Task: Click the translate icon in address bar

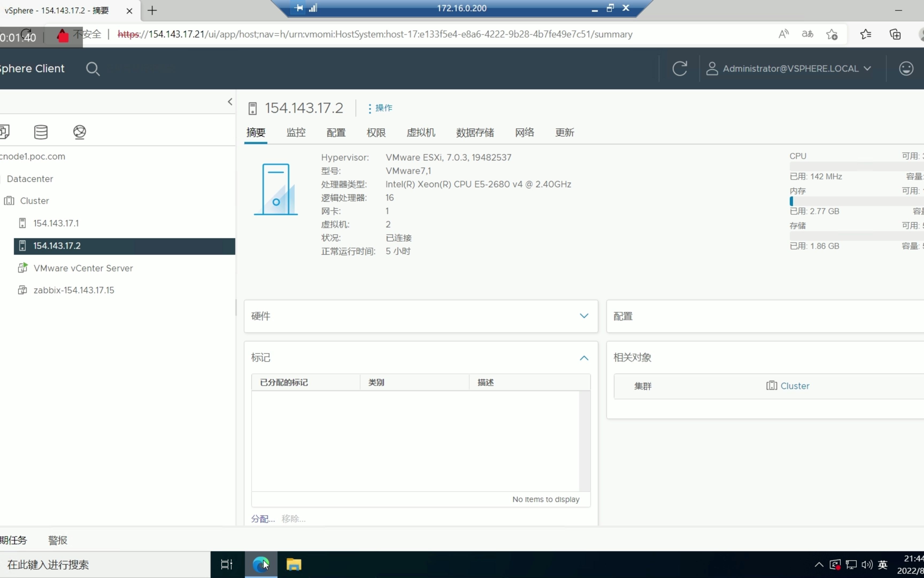Action: 807,35
